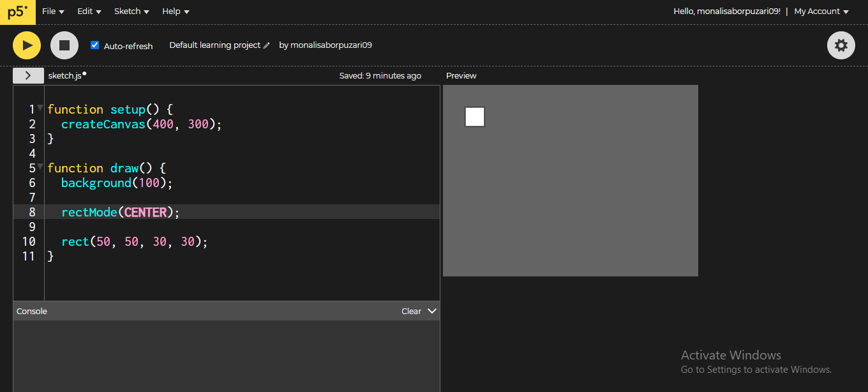Click the function draw() line

[x=107, y=168]
